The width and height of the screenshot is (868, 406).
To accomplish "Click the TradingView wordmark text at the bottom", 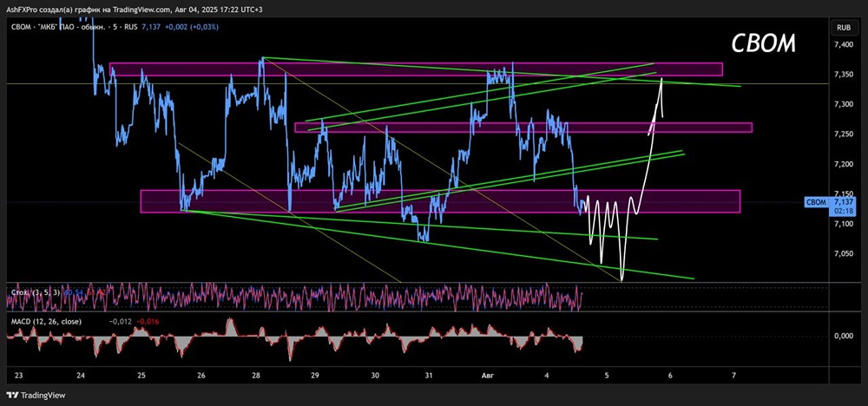I will 43,396.
